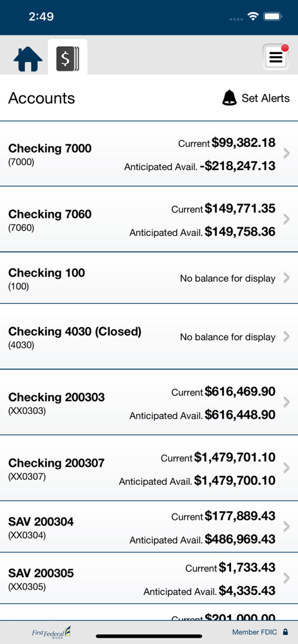Expand Checking 200303 chevron arrow

[x=287, y=402]
